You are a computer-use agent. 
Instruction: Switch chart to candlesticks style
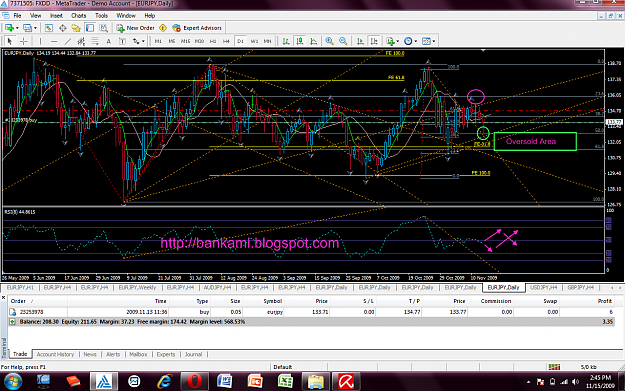click(300, 41)
